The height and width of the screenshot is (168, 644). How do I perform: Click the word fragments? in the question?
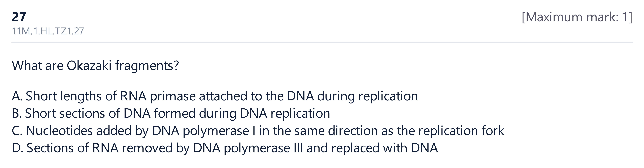point(147,66)
